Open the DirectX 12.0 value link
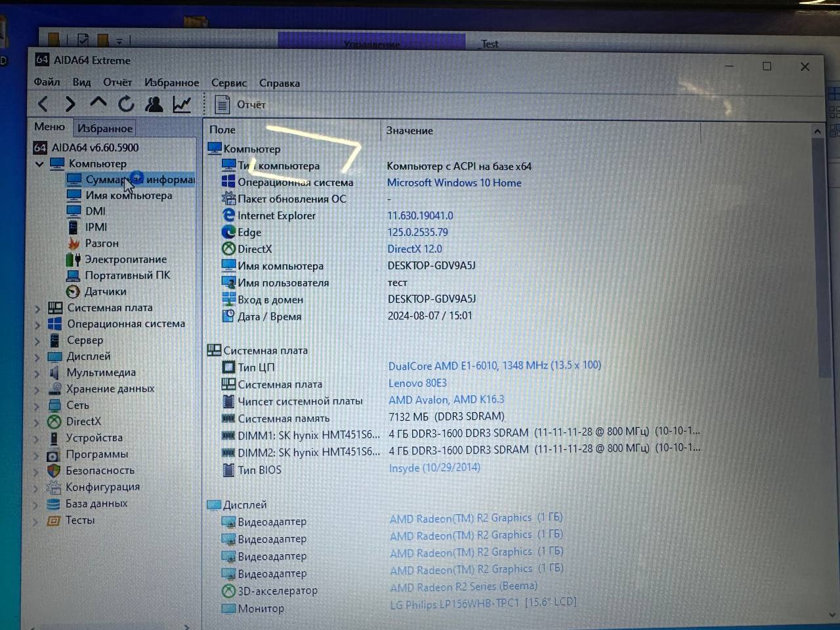Screen dimensions: 840x630 click(x=415, y=249)
